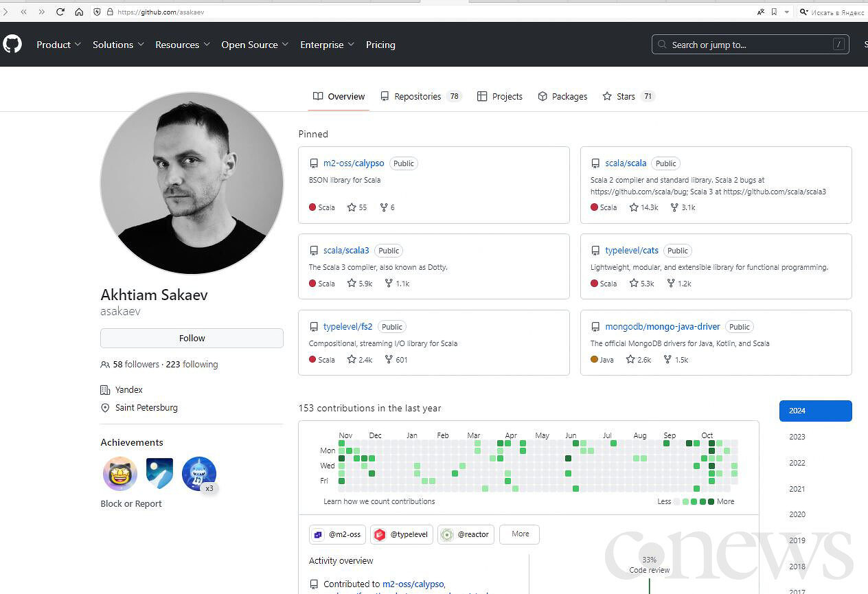Image resolution: width=868 pixels, height=594 pixels.
Task: Open mongodb/mongo-java-driver repository link
Action: tap(663, 327)
